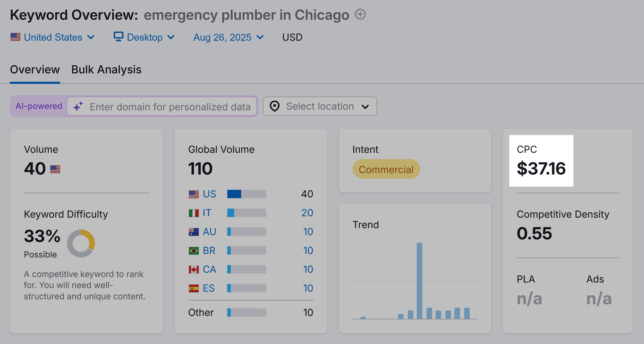Focus the Enter domain for personalized data field

[170, 107]
